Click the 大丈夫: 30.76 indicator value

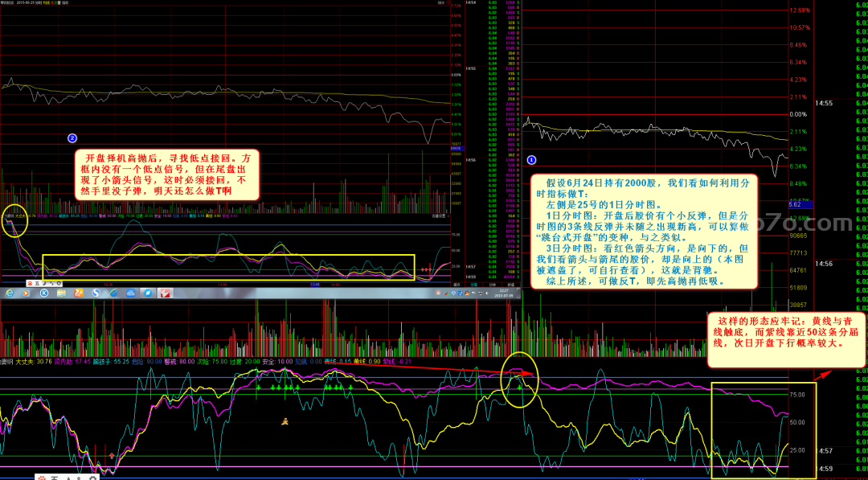[x=34, y=362]
